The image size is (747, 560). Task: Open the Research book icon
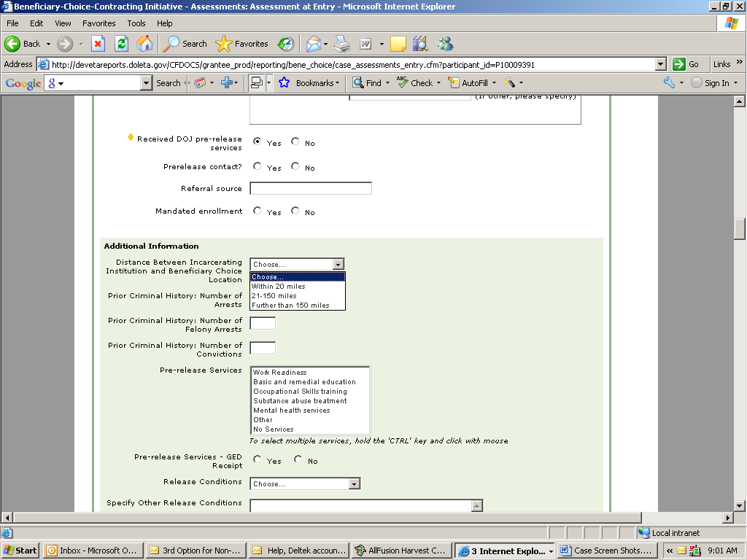420,44
